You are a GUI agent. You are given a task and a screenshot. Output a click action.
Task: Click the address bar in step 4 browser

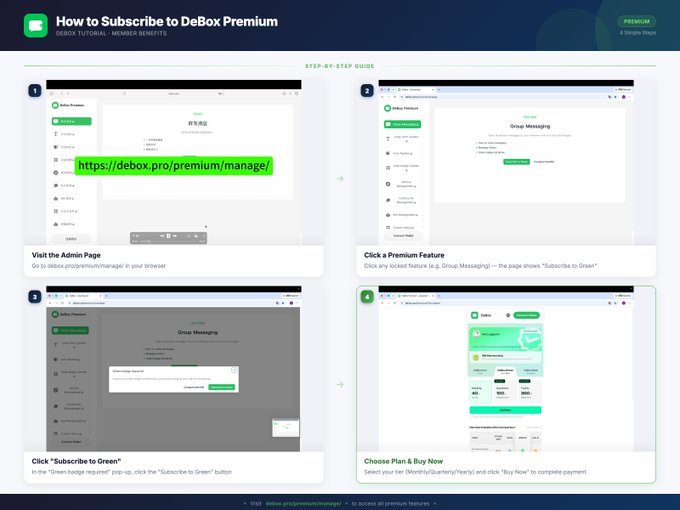pos(503,303)
